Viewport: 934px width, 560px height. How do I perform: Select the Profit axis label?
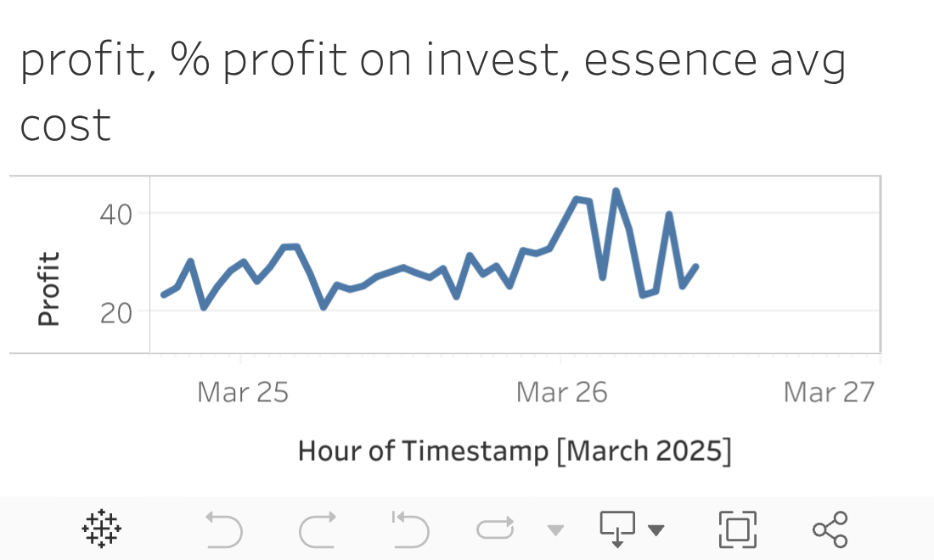(49, 289)
